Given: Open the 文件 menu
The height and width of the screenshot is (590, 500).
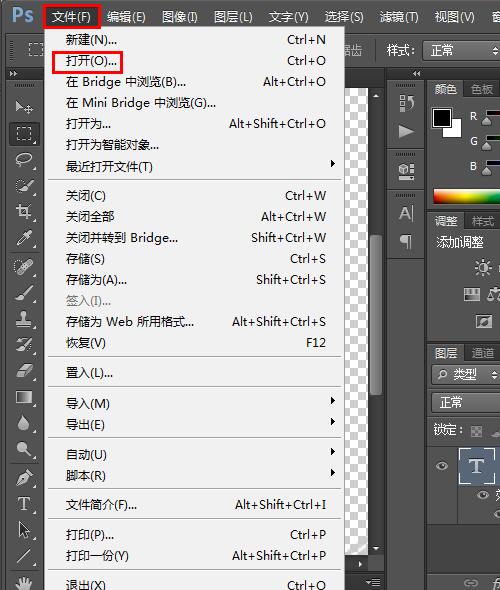Looking at the screenshot, I should [x=71, y=17].
